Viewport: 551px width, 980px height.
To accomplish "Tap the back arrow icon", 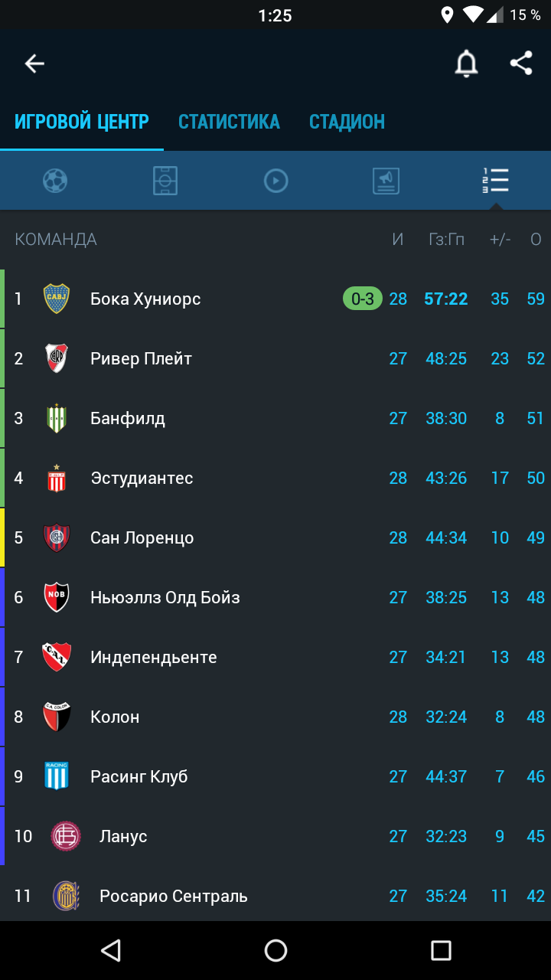I will (x=34, y=64).
